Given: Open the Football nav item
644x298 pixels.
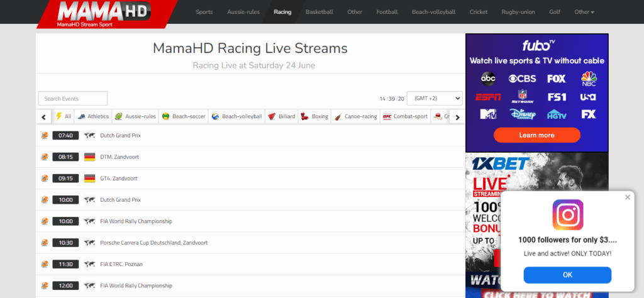Looking at the screenshot, I should 387,12.
